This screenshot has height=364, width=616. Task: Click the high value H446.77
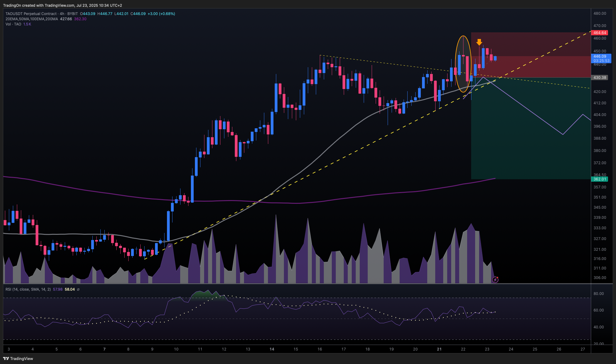(105, 14)
